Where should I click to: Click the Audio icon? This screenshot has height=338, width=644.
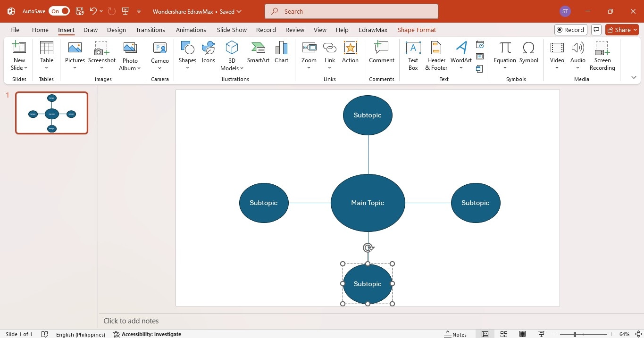pos(578,48)
